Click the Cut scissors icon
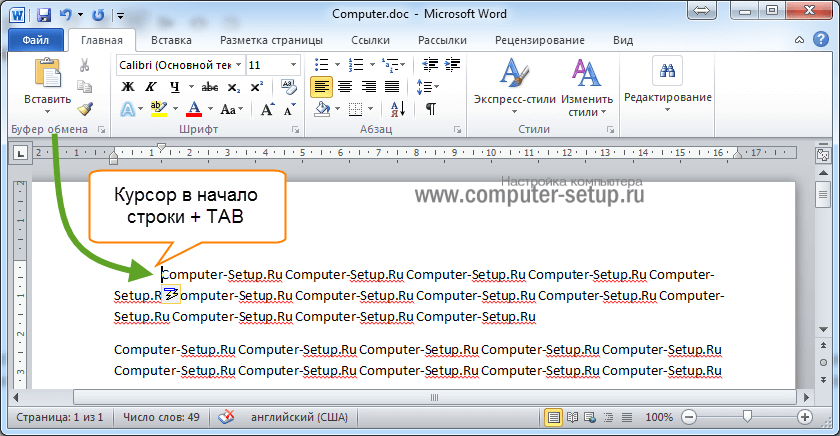 pos(85,65)
